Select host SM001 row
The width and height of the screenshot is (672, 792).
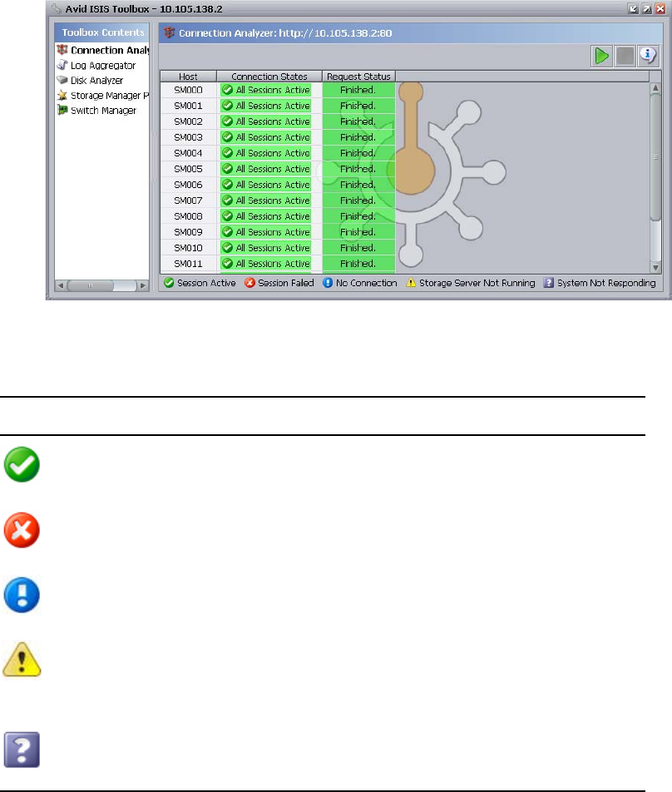tap(278, 106)
